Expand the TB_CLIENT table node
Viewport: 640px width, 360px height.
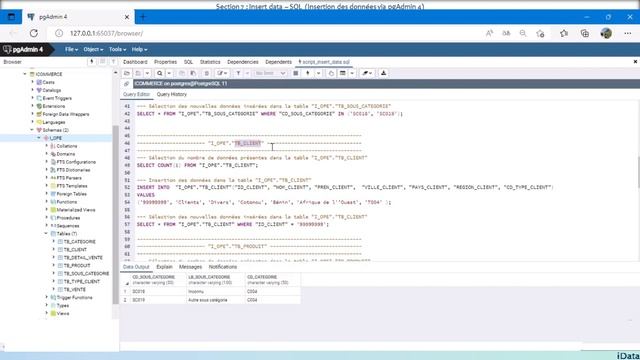53,249
